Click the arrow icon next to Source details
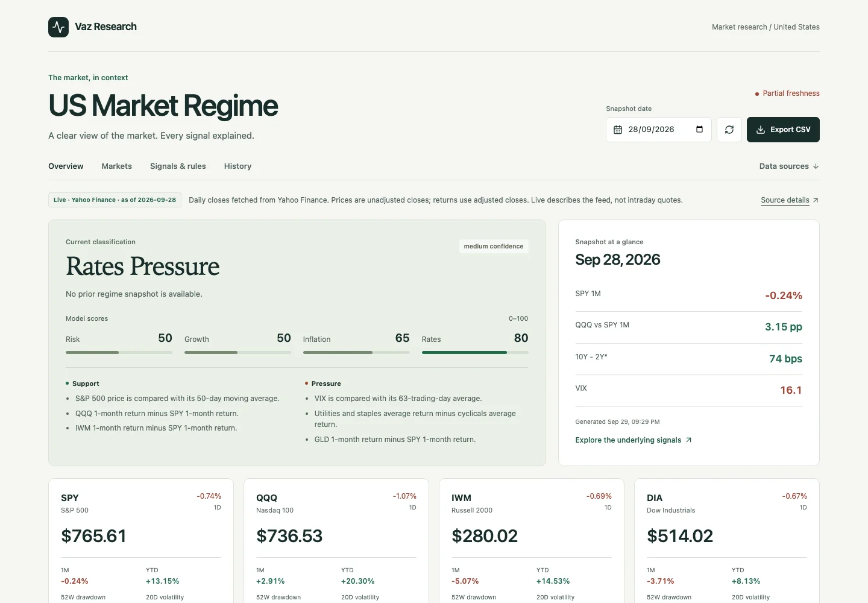Viewport: 868px width, 603px height. [x=816, y=200]
